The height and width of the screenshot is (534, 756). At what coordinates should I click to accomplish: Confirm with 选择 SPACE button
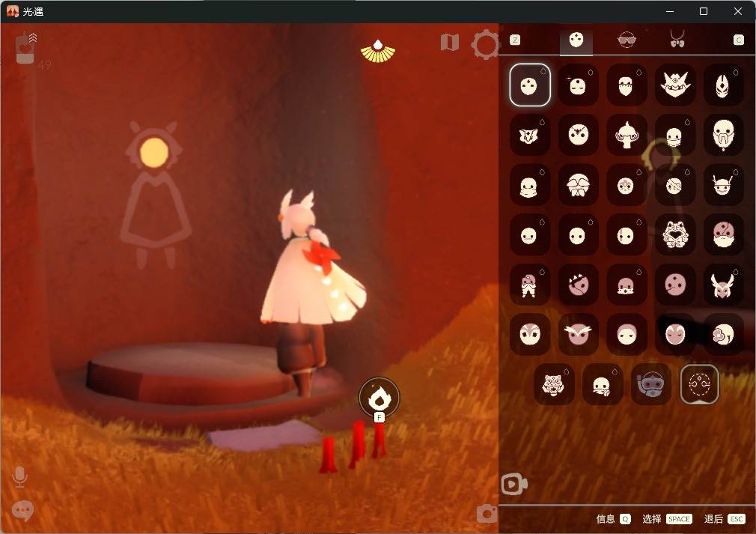tap(667, 518)
